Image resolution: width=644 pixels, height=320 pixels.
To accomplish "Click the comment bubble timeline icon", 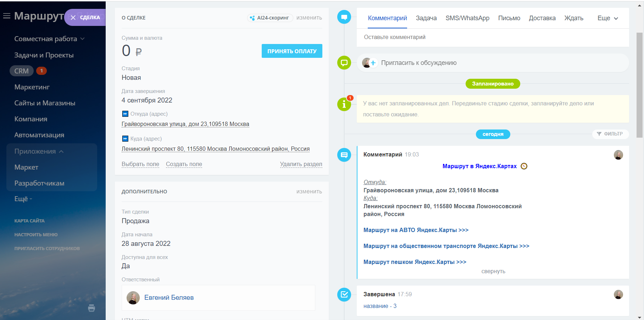I will [344, 17].
